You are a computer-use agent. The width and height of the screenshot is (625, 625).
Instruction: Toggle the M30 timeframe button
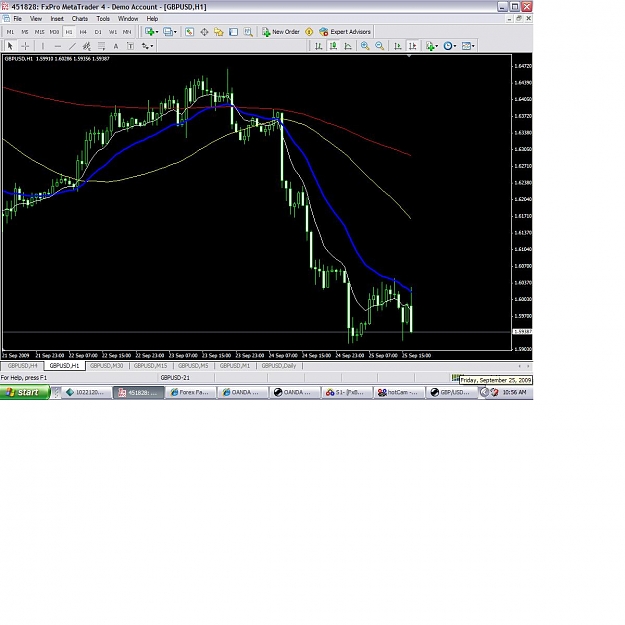54,32
